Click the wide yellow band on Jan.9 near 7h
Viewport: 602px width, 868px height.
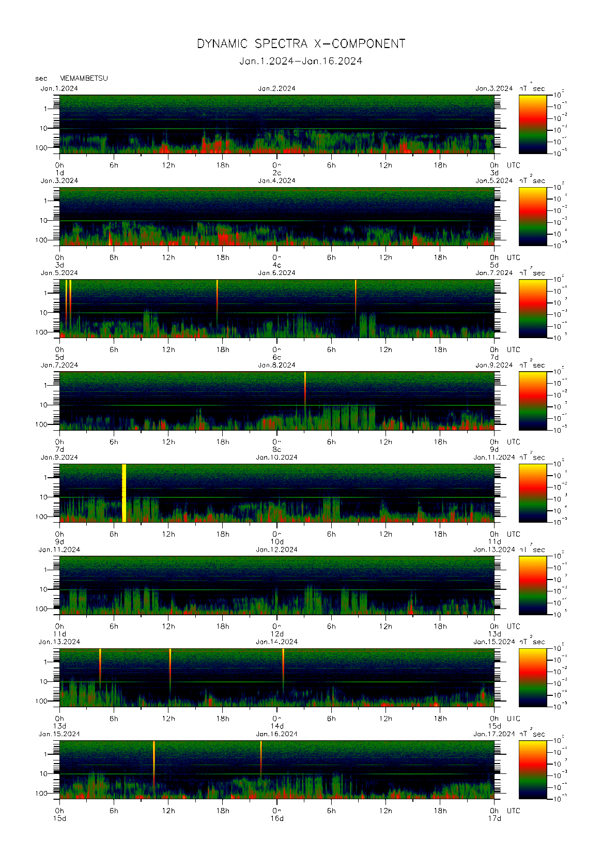pyautogui.click(x=124, y=493)
